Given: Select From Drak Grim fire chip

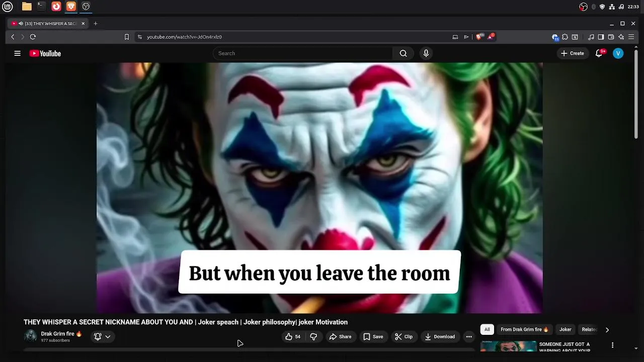Looking at the screenshot, I should [525, 330].
